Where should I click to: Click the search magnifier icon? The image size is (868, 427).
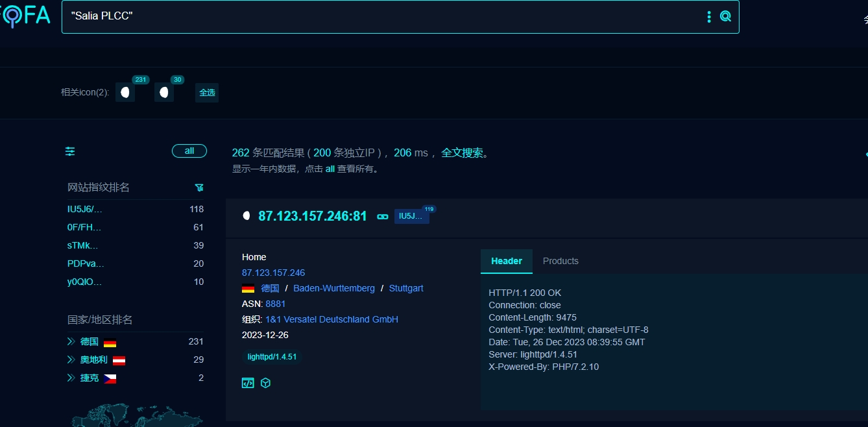(x=725, y=16)
